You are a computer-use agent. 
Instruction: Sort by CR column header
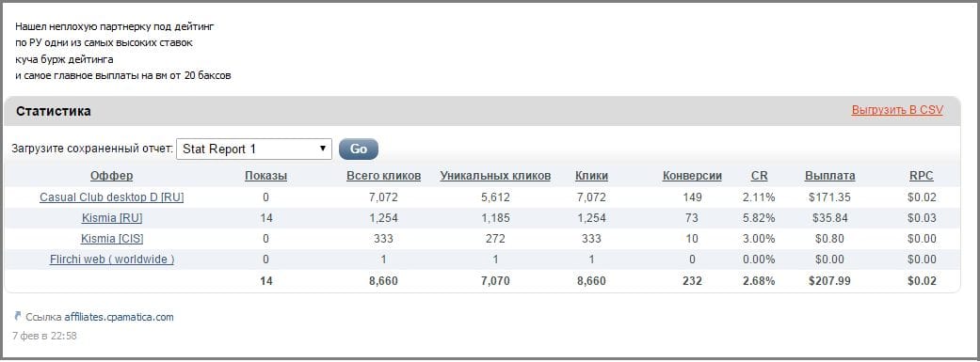pos(760,176)
